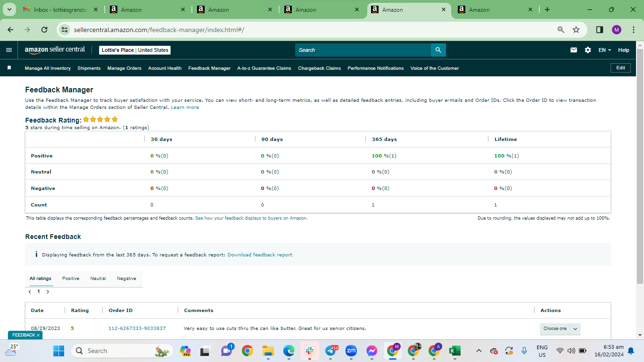
Task: Open the notification bell in the system tray
Action: [x=630, y=351]
